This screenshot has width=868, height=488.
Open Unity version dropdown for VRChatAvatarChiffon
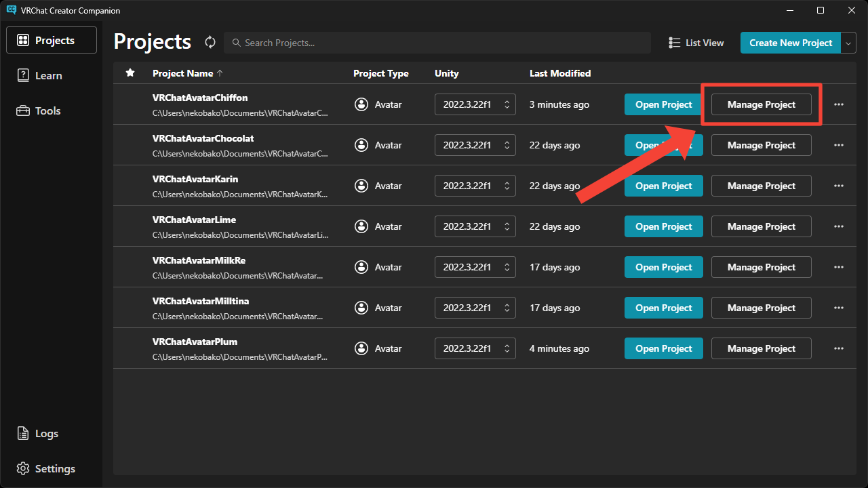coord(475,104)
